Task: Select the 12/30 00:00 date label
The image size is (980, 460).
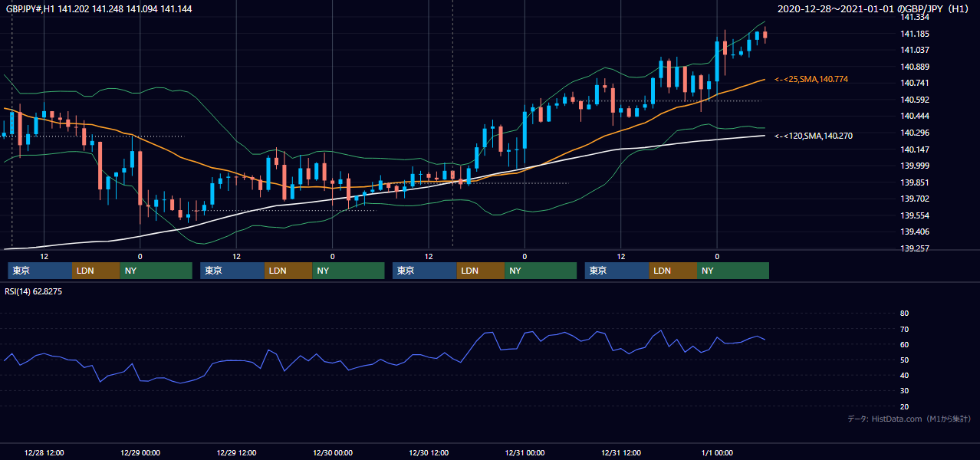Action: (332, 452)
